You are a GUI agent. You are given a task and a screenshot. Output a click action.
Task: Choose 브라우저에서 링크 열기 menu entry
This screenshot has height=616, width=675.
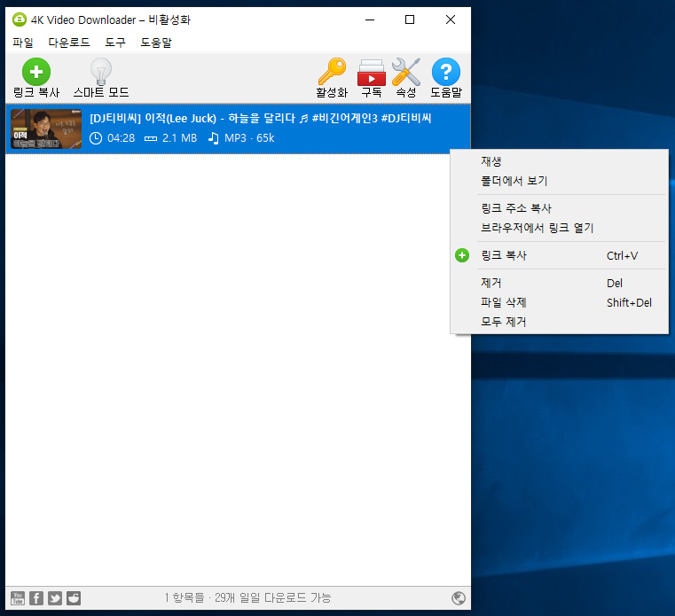point(559,228)
